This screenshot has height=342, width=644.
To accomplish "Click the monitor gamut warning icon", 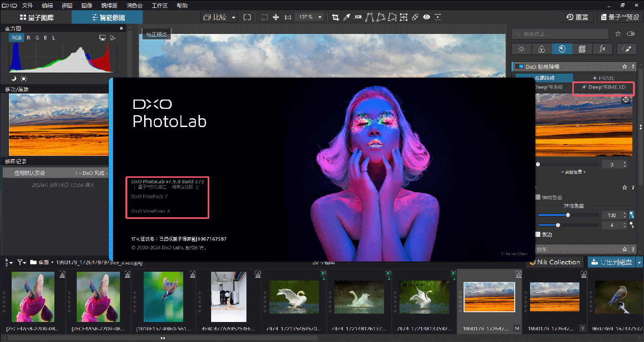I will click(x=102, y=38).
